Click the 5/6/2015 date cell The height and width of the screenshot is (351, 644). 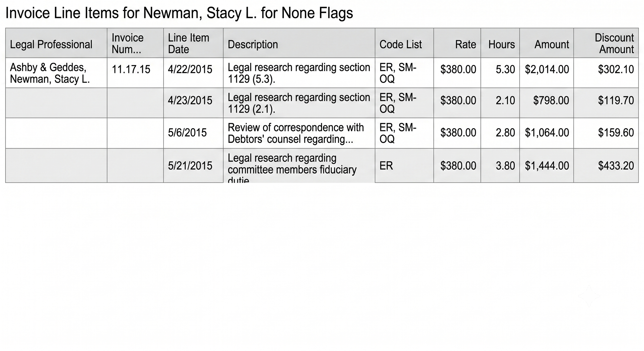coord(193,133)
